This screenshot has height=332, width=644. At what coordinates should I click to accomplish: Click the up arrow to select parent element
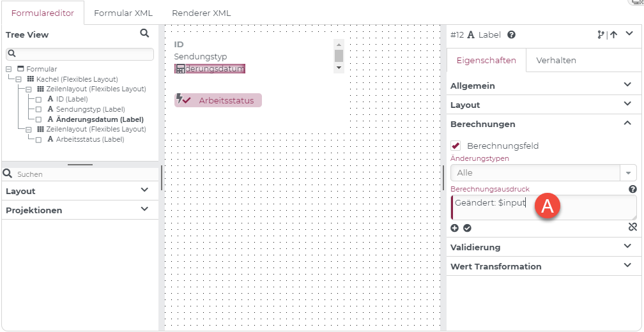(613, 35)
